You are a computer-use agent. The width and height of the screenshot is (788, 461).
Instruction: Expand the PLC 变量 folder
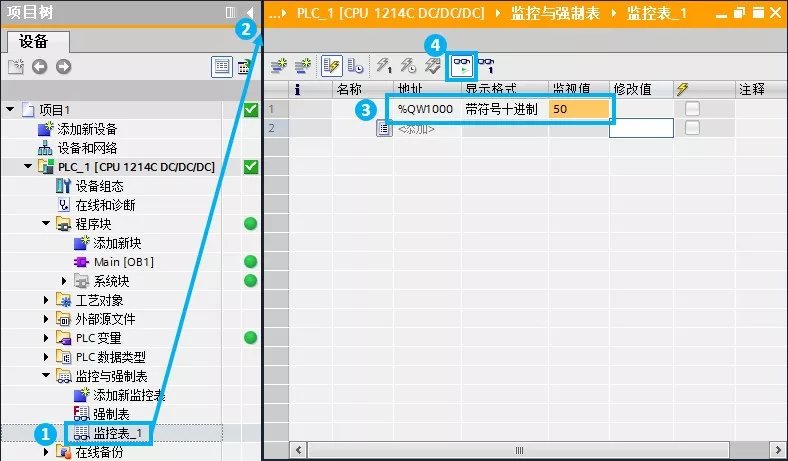click(46, 338)
